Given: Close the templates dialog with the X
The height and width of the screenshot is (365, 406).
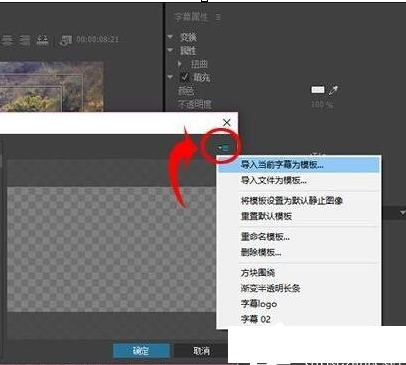Looking at the screenshot, I should pyautogui.click(x=227, y=122).
